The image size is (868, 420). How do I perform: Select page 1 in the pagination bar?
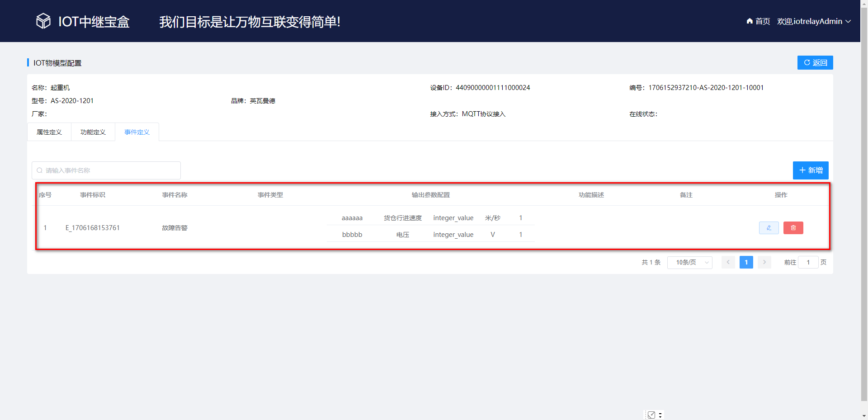point(746,262)
